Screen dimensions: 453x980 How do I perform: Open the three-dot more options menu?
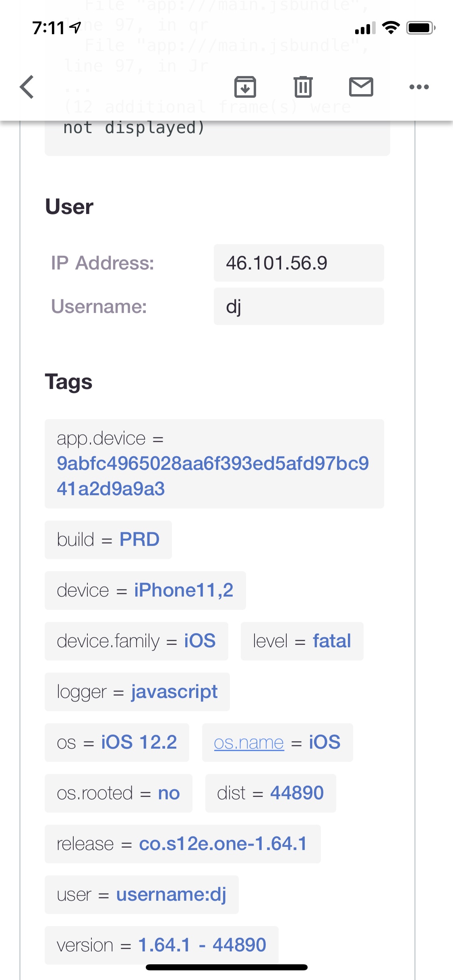coord(419,87)
